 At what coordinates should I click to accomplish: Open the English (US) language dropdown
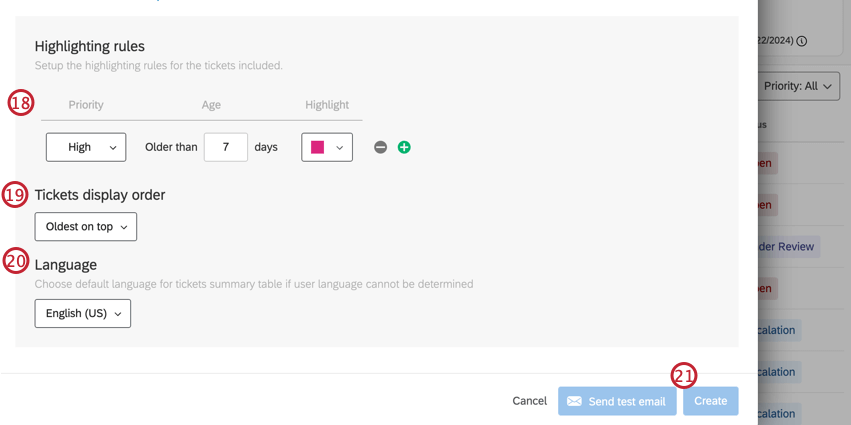(82, 314)
